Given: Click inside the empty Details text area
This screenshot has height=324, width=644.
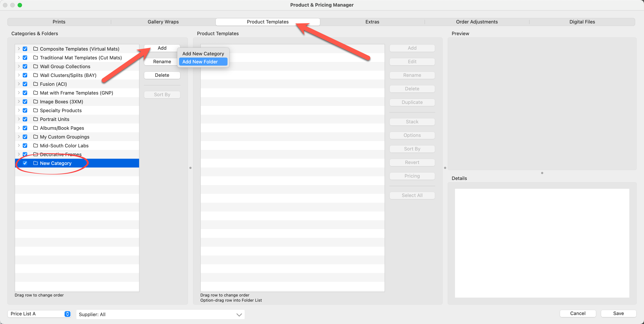Looking at the screenshot, I should 542,243.
